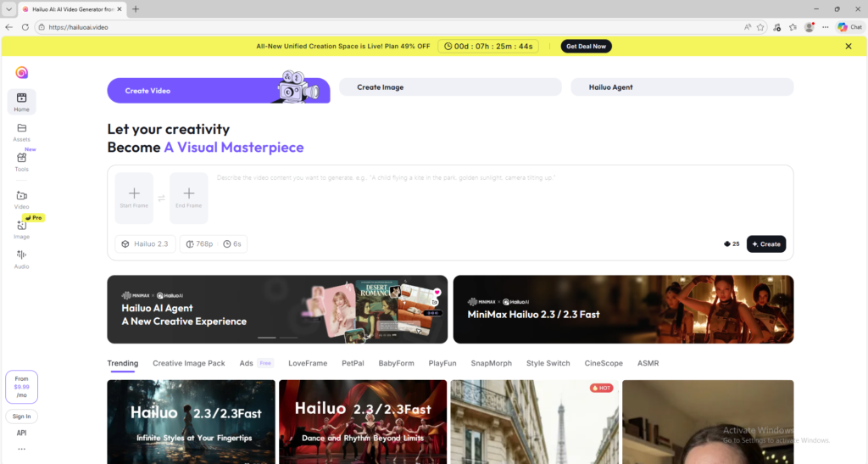This screenshot has width=868, height=464.
Task: Switch to the Create Image tab
Action: click(x=449, y=87)
